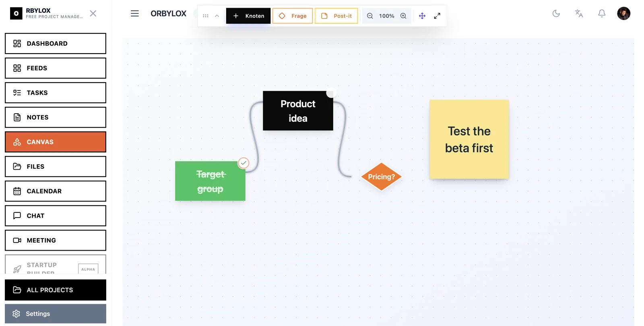This screenshot has height=326, width=644.
Task: Add a Post-it note
Action: 336,16
